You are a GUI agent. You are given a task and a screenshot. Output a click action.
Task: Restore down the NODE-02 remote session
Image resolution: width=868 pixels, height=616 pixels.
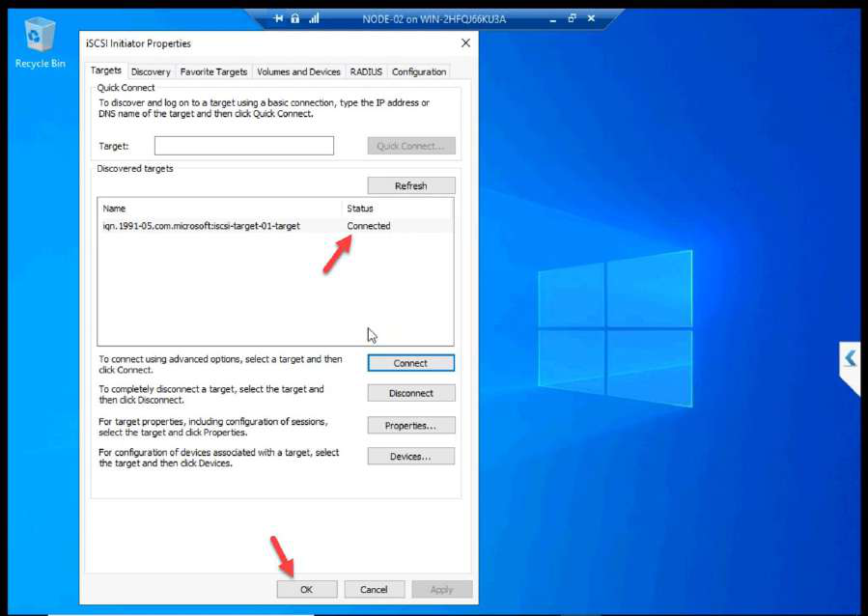click(572, 18)
